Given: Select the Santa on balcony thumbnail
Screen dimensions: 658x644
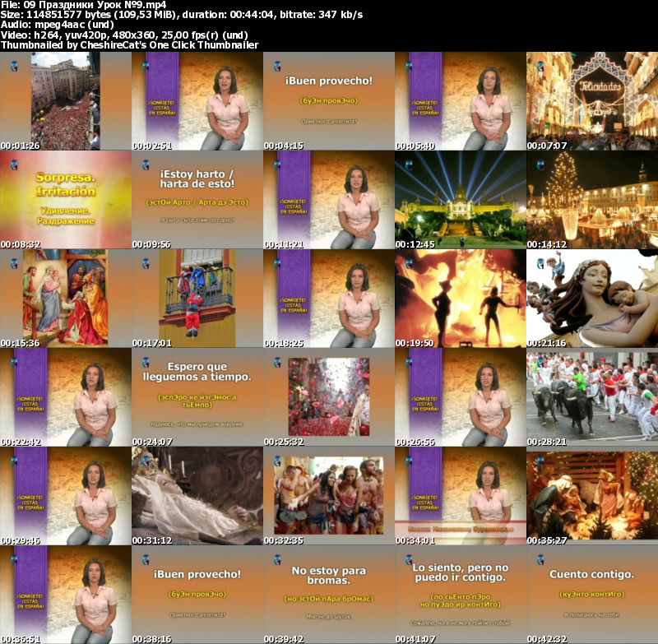Looking at the screenshot, I should (197, 299).
